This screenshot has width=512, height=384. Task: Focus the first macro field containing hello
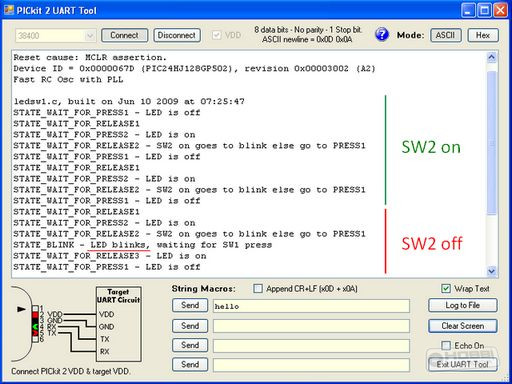[x=311, y=306]
